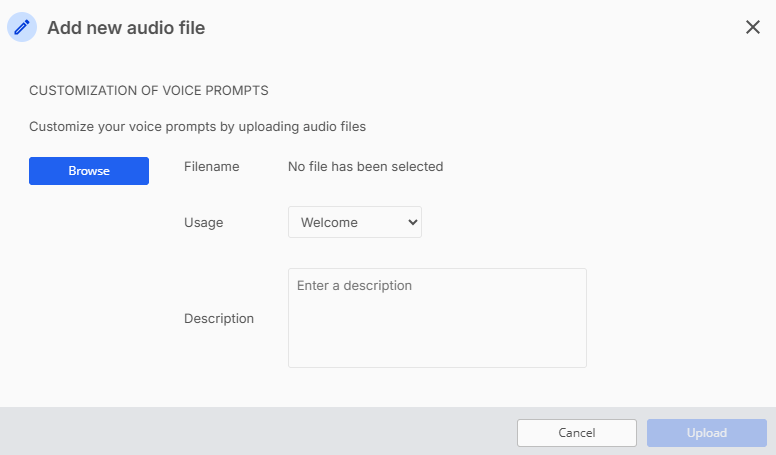Click the 'Add new audio file' title

126,28
